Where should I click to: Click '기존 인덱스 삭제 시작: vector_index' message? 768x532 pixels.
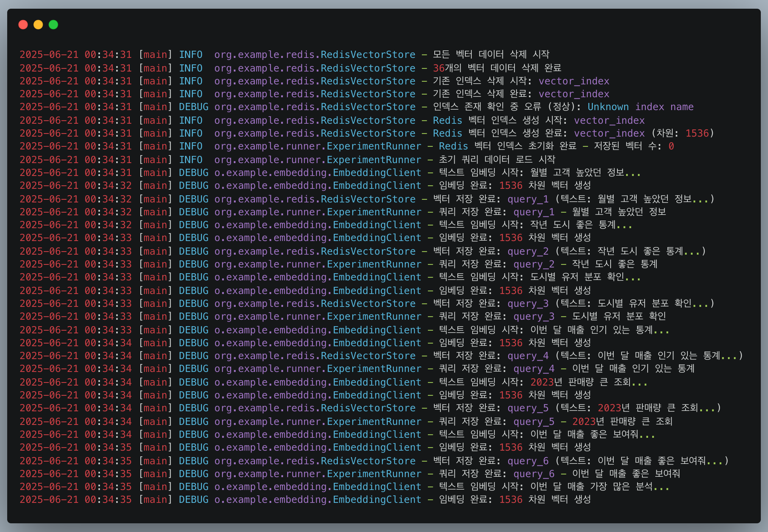521,81
